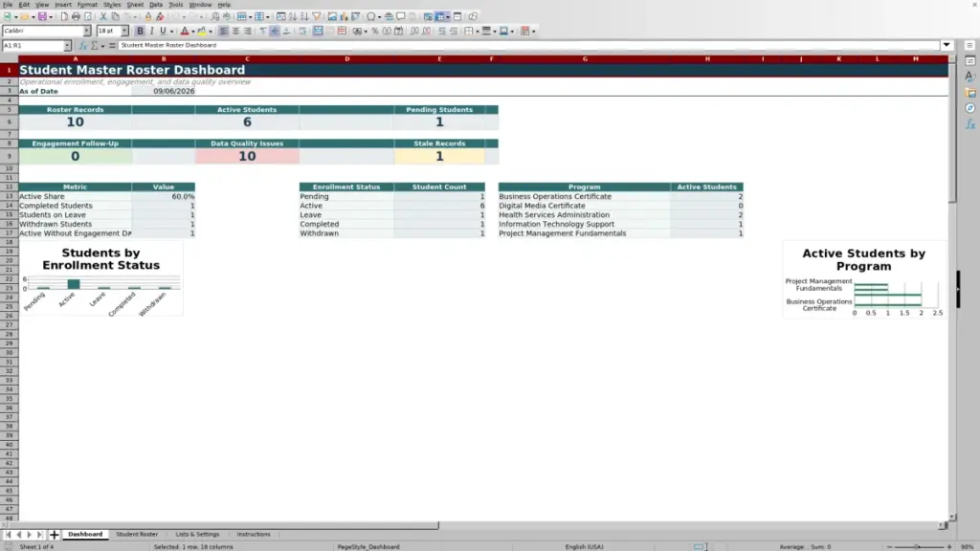This screenshot has width=980, height=551.
Task: Open the background color dropdown arrow
Action: 211,32
